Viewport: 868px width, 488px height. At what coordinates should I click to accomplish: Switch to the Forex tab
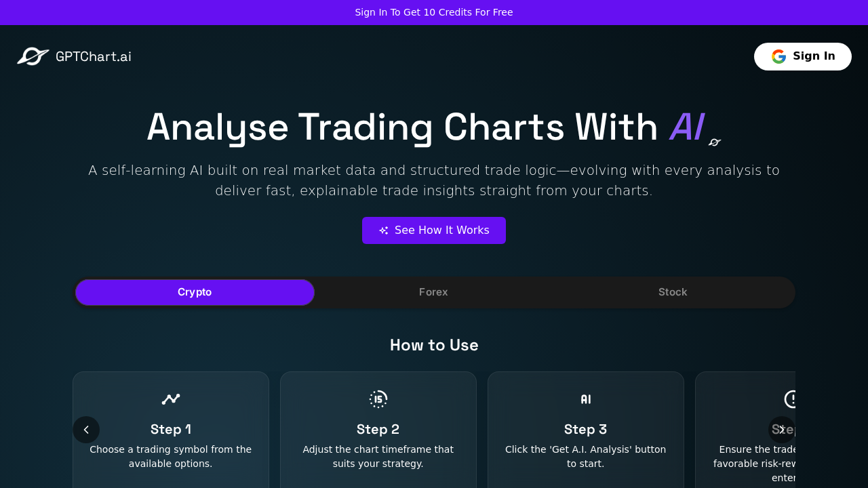pyautogui.click(x=433, y=292)
